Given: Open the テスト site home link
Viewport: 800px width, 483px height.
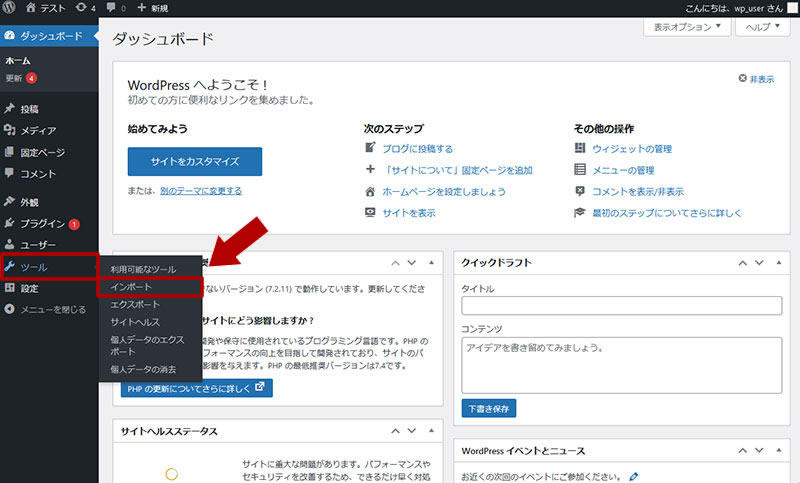Looking at the screenshot, I should click(x=45, y=8).
